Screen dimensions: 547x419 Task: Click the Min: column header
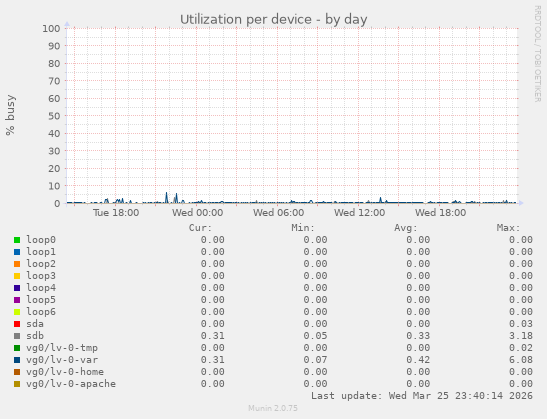[x=303, y=228]
